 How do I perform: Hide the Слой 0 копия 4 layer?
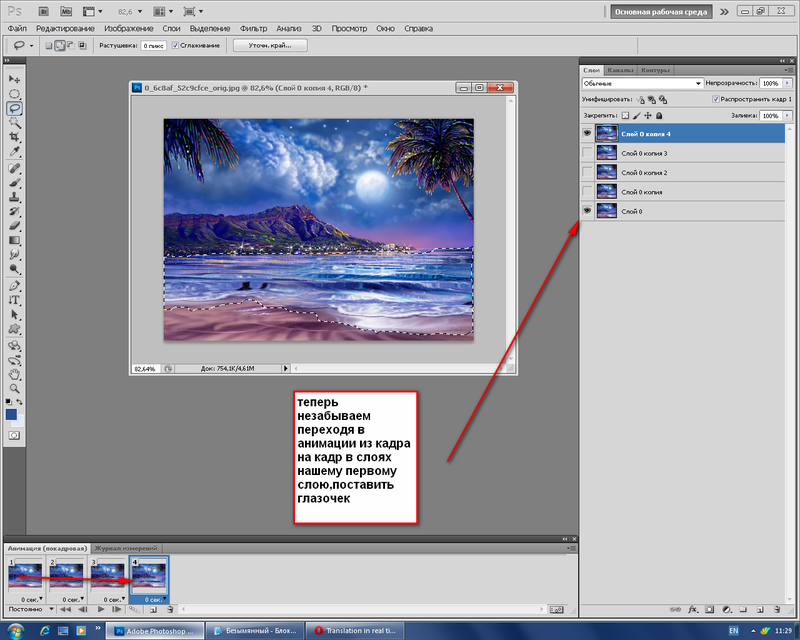pos(587,133)
